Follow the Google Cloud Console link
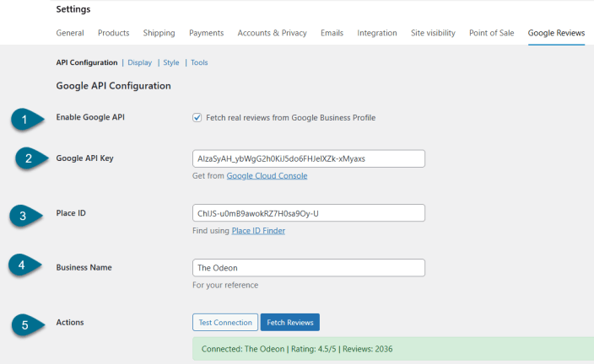 click(x=267, y=175)
